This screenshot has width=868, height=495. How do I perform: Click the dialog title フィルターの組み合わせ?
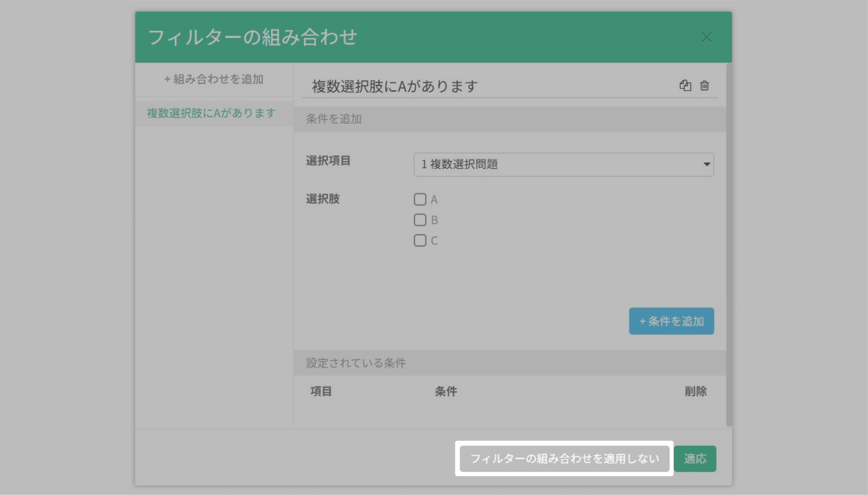point(252,37)
